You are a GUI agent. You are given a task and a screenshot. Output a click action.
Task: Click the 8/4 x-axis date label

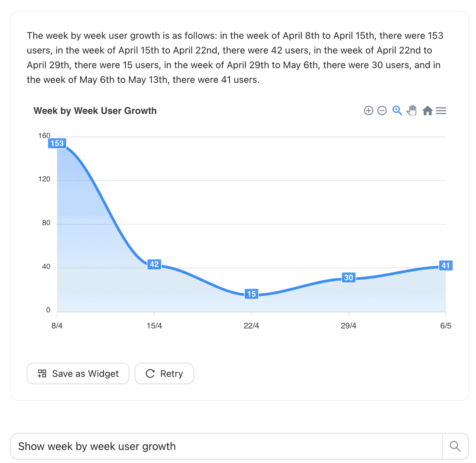pyautogui.click(x=57, y=326)
